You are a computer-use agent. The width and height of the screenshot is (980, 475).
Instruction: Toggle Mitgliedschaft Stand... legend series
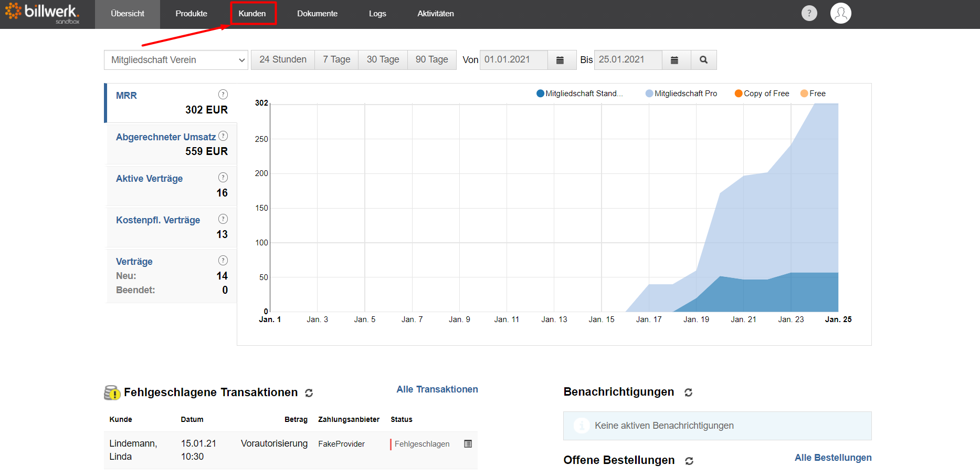(579, 94)
